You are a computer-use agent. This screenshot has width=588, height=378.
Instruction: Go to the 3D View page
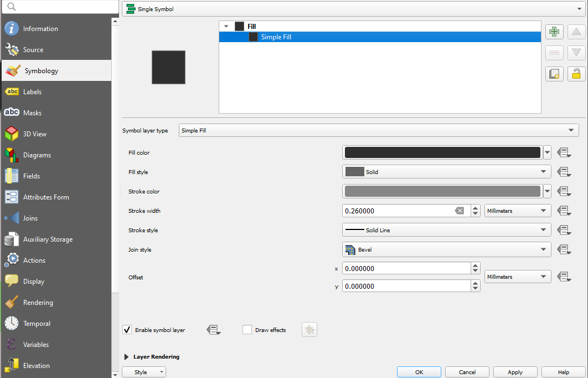pyautogui.click(x=56, y=134)
